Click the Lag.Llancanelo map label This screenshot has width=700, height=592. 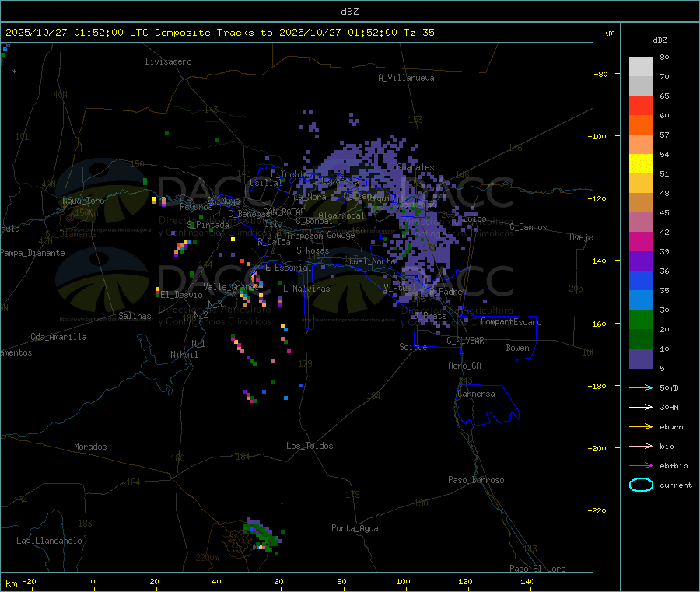(50, 541)
